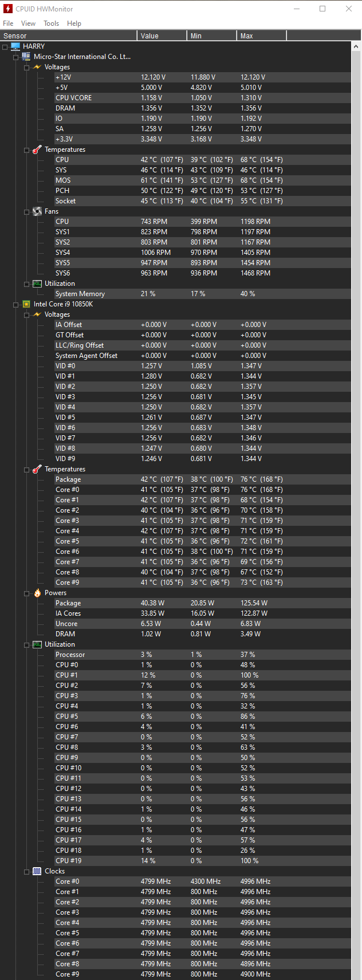The height and width of the screenshot is (980, 362).
Task: Click the Max column header
Action: click(262, 36)
